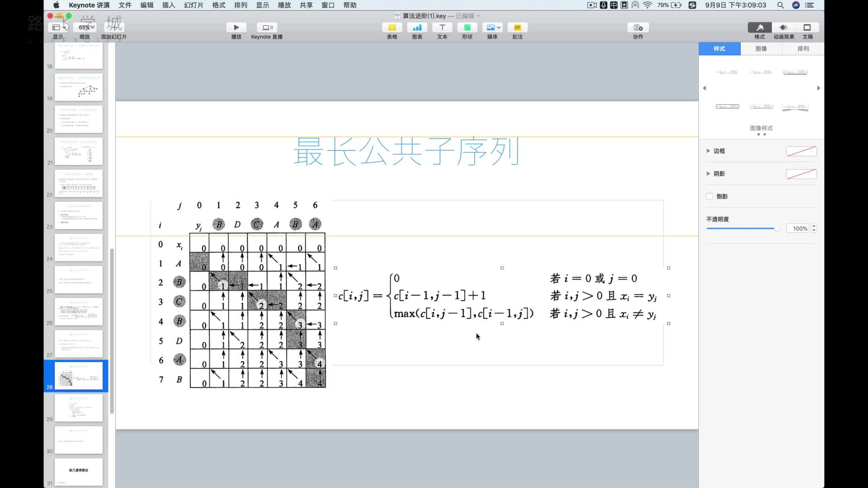Open the Media insert menu
Screen dimensions: 868x488
coord(492,28)
